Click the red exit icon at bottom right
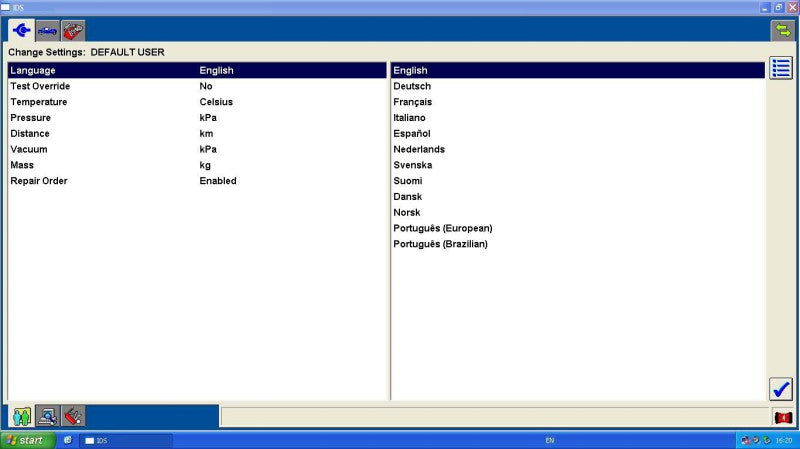 [x=783, y=418]
